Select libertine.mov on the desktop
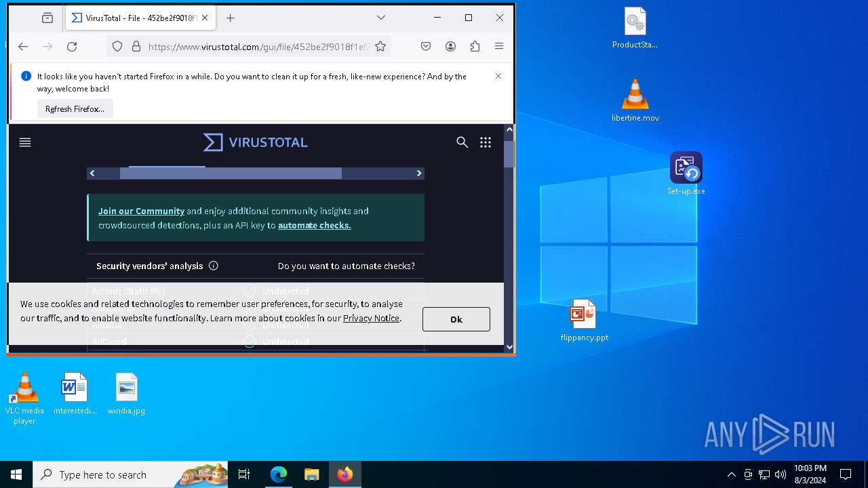 coord(635,100)
